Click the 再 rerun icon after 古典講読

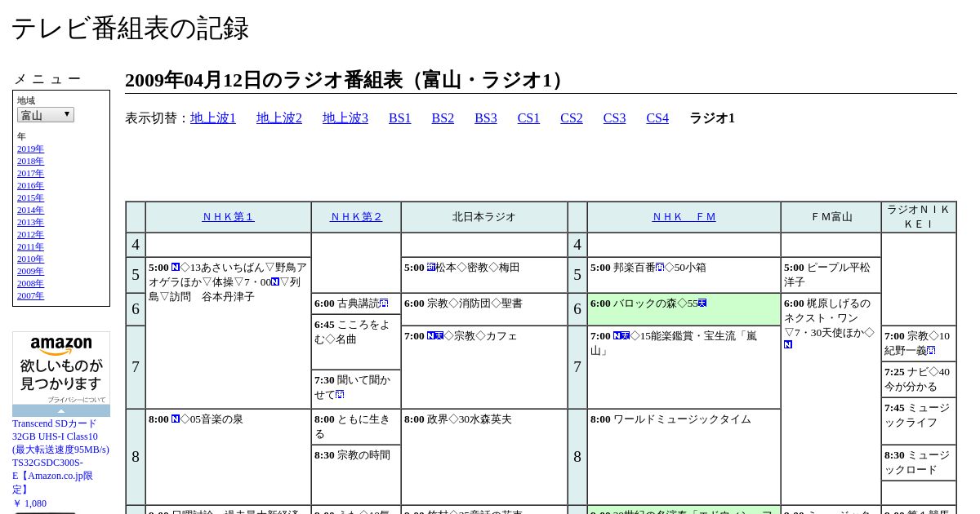[384, 304]
